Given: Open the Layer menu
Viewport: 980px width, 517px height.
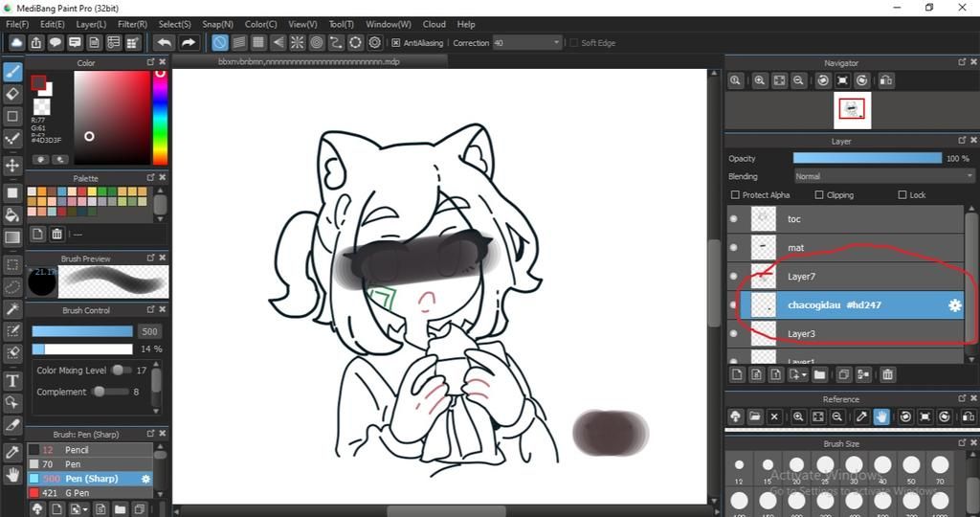Looking at the screenshot, I should (91, 24).
